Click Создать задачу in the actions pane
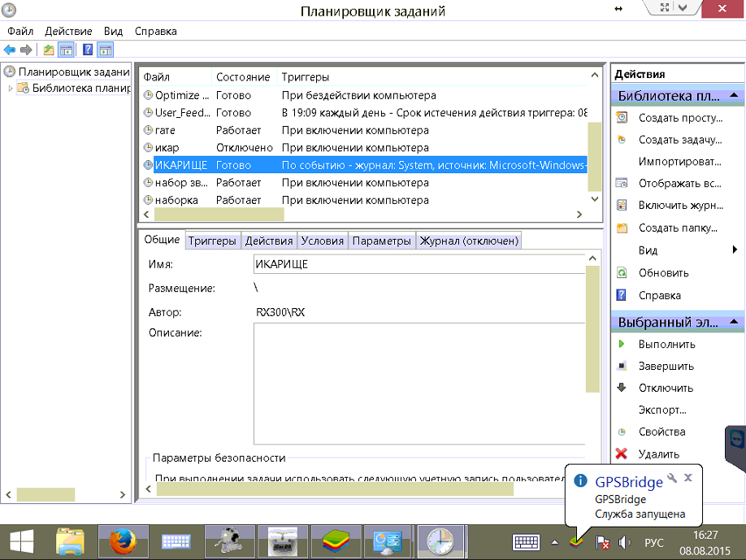The image size is (746, 560). [679, 140]
